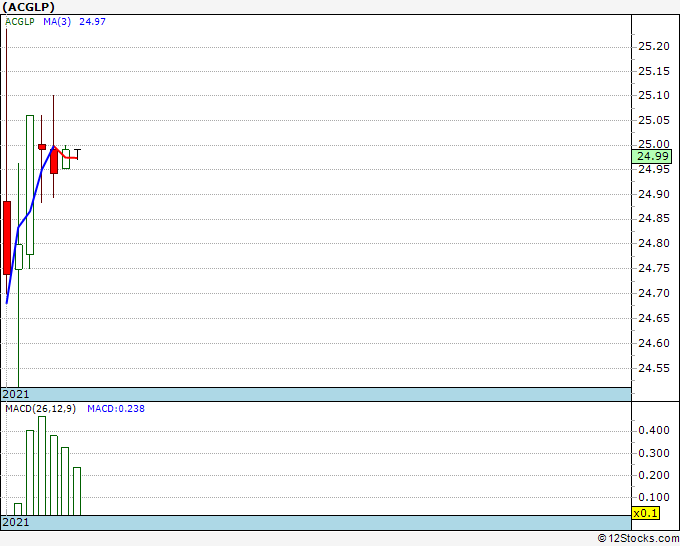Click the 2021 label under the price chart
680x546 pixels.
(16, 394)
